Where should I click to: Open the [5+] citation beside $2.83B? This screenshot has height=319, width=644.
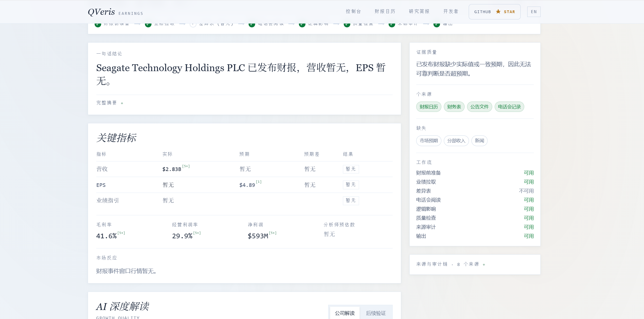[186, 166]
